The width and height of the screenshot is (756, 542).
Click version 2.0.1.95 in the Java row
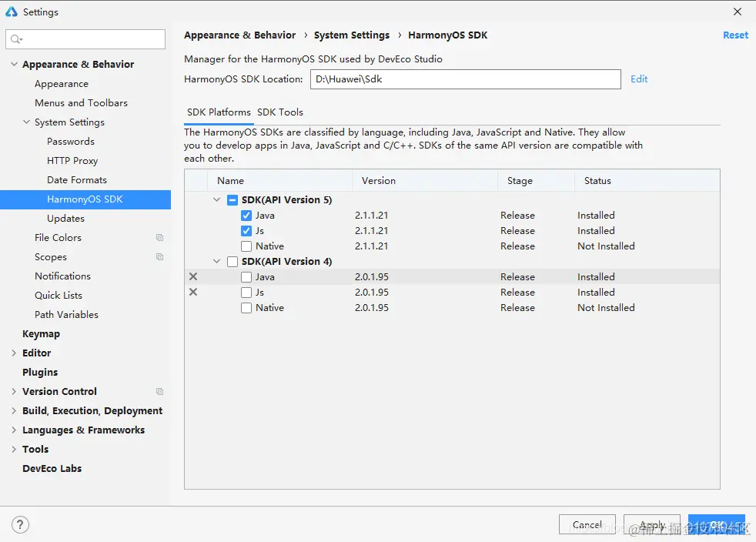[371, 277]
